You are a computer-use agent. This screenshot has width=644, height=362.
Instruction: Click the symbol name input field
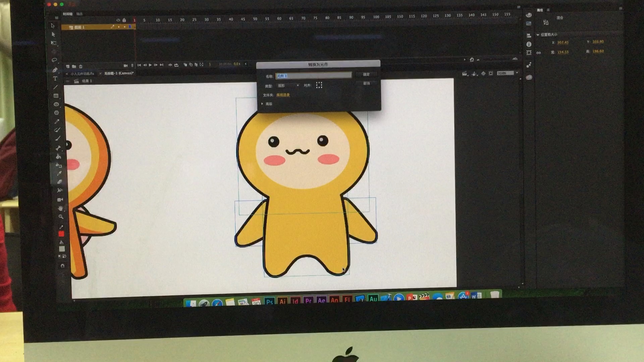point(313,76)
